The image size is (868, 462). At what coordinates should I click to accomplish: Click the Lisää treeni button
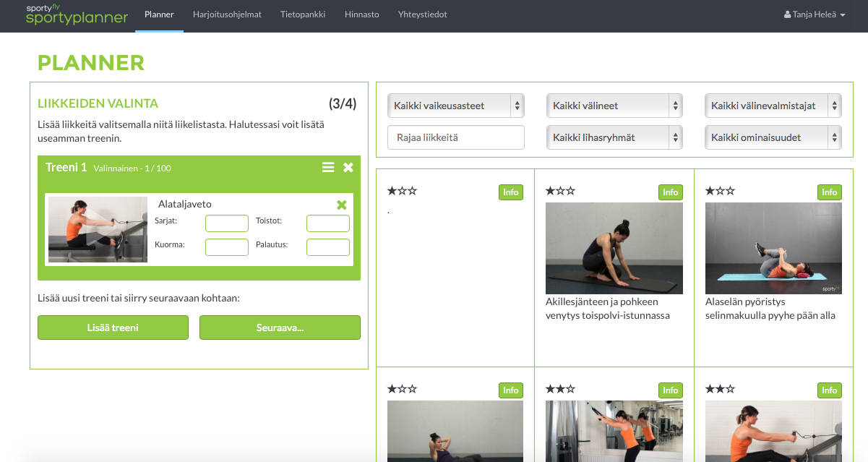click(113, 328)
